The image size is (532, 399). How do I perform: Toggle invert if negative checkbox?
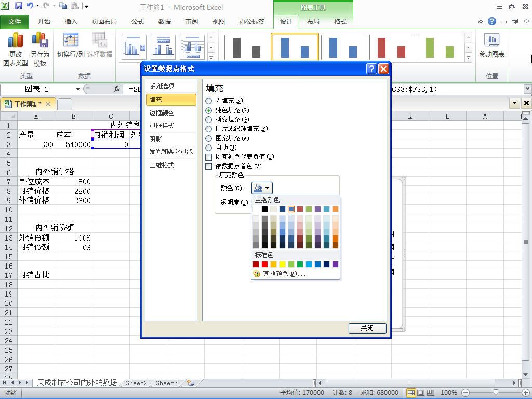209,157
